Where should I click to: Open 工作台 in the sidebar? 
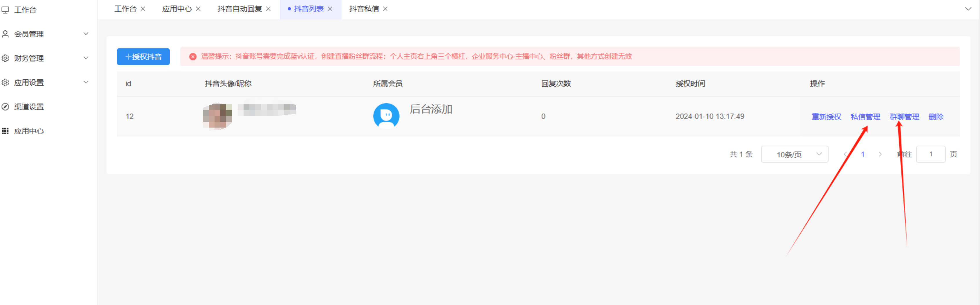[x=25, y=10]
